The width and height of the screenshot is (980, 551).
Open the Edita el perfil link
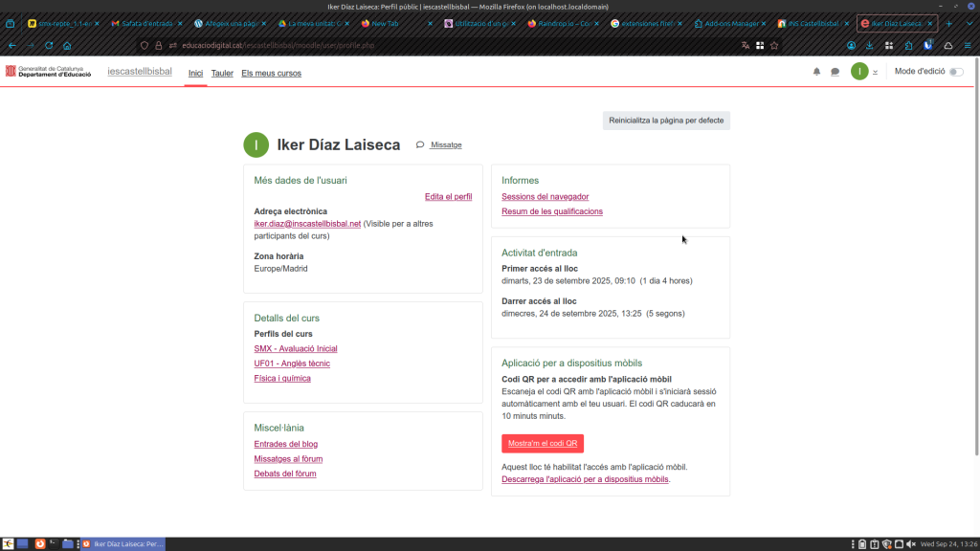(x=448, y=197)
